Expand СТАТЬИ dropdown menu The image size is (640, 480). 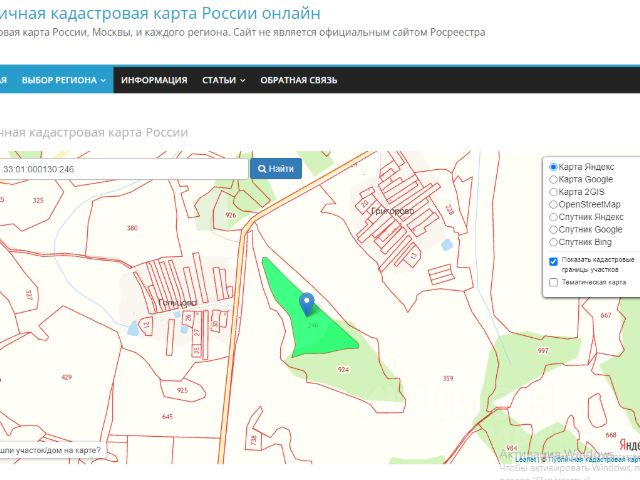click(223, 80)
